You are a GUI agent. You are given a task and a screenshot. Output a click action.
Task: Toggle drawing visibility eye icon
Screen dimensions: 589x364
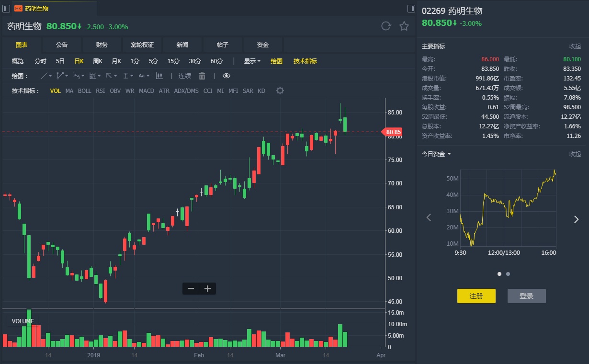(227, 76)
